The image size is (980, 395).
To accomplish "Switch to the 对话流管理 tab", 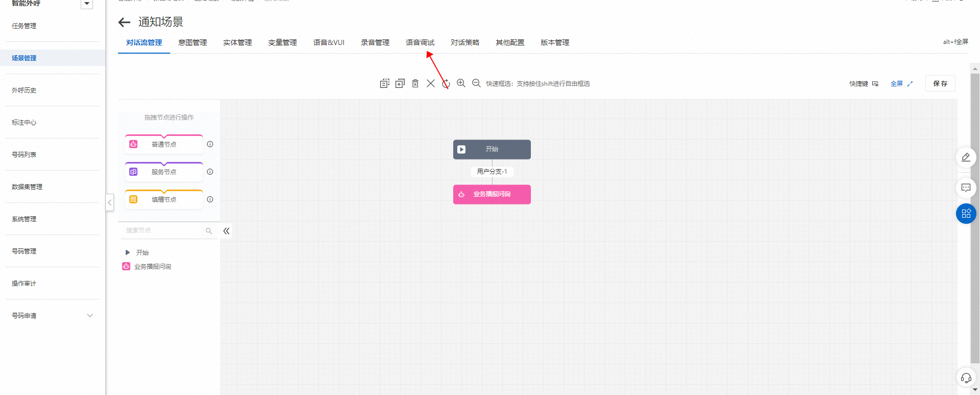I will pyautogui.click(x=144, y=42).
